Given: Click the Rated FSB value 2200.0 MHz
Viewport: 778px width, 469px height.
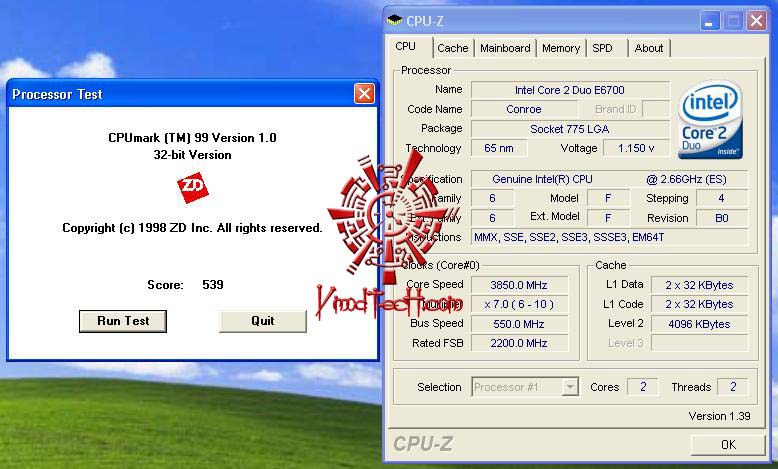Looking at the screenshot, I should pyautogui.click(x=519, y=343).
